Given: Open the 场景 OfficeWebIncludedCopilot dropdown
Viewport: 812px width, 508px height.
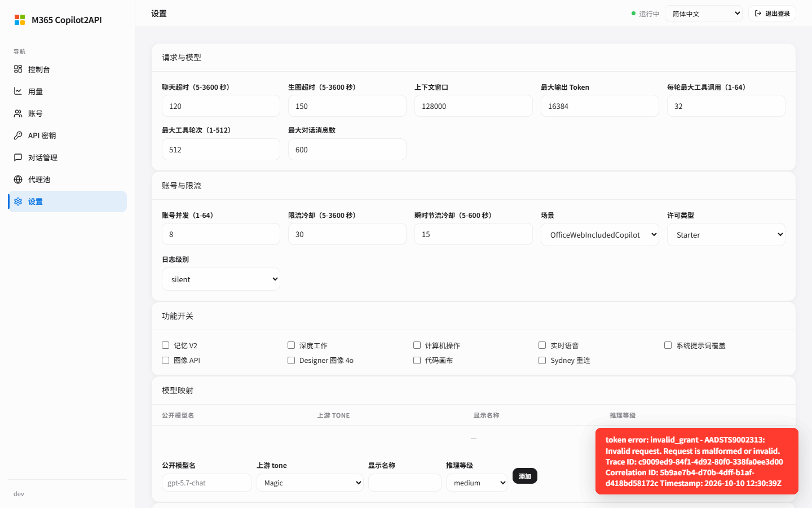Looking at the screenshot, I should tap(600, 235).
